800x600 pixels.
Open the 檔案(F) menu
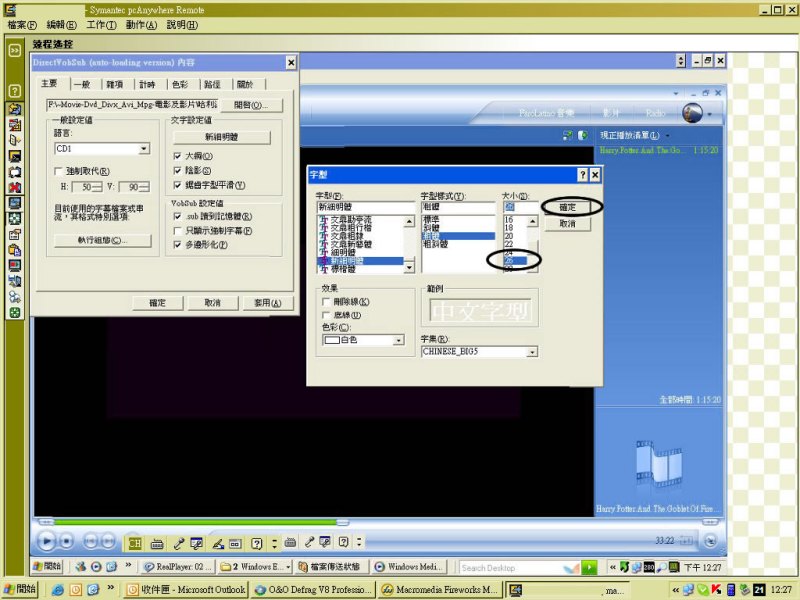(x=22, y=25)
